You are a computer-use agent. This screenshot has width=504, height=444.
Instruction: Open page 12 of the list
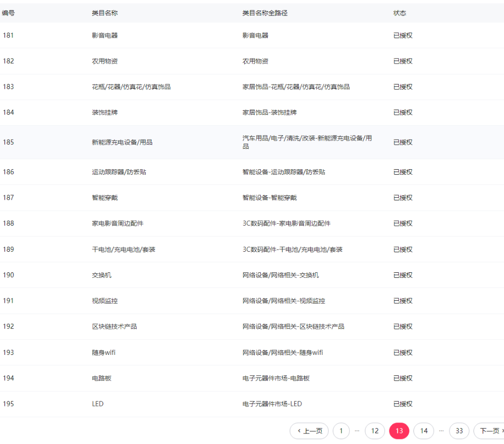[375, 430]
